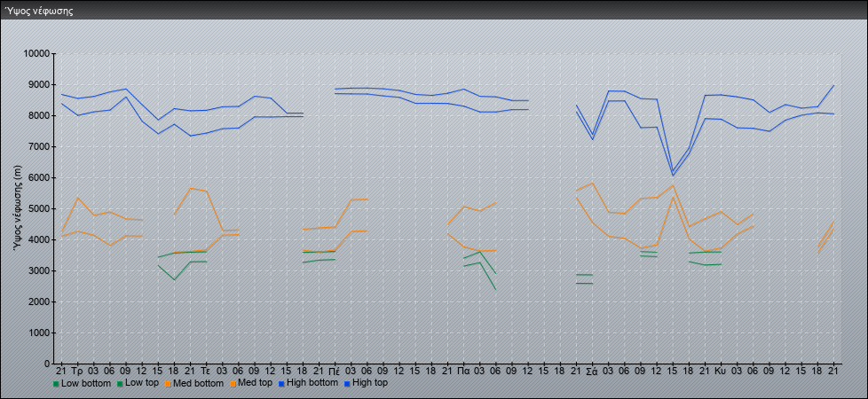The height and width of the screenshot is (399, 868).
Task: Click the orange swatch beside Med top
Action: (x=232, y=384)
